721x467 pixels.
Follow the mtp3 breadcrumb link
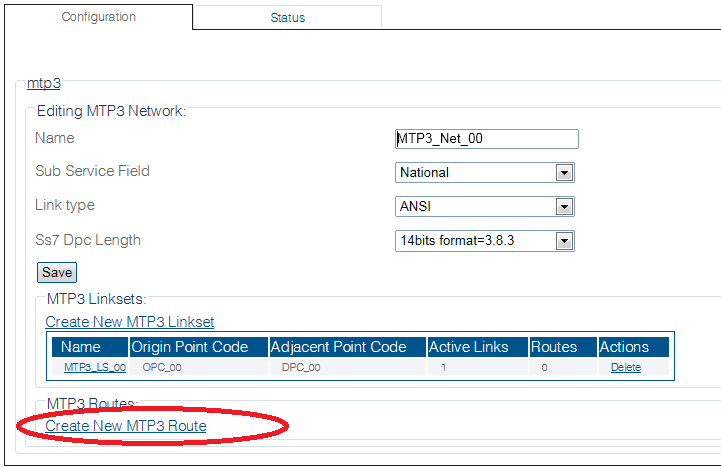(44, 83)
